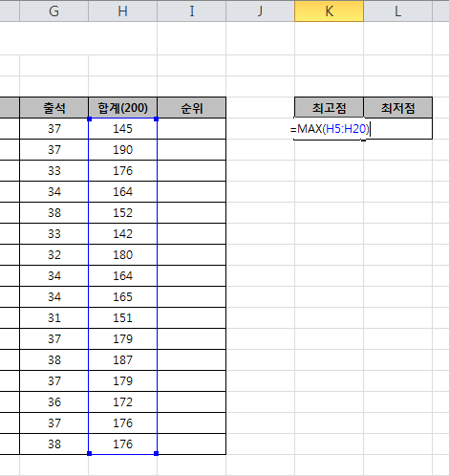Viewport: 449px width, 476px height.
Task: Select the total cell showing 151
Action: click(x=122, y=318)
